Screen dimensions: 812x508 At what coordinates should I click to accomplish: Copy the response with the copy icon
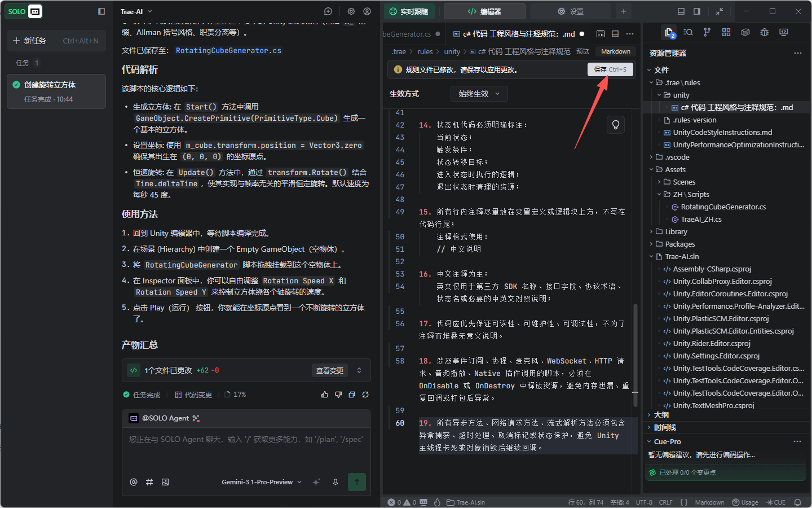pyautogui.click(x=352, y=395)
